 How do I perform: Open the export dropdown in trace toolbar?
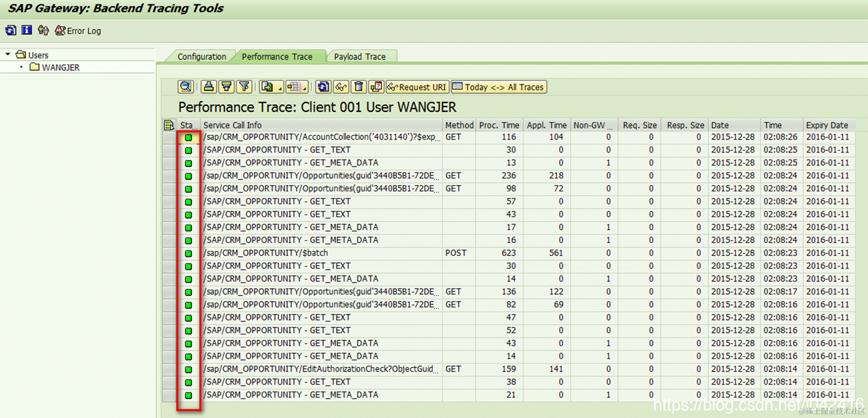[x=271, y=87]
